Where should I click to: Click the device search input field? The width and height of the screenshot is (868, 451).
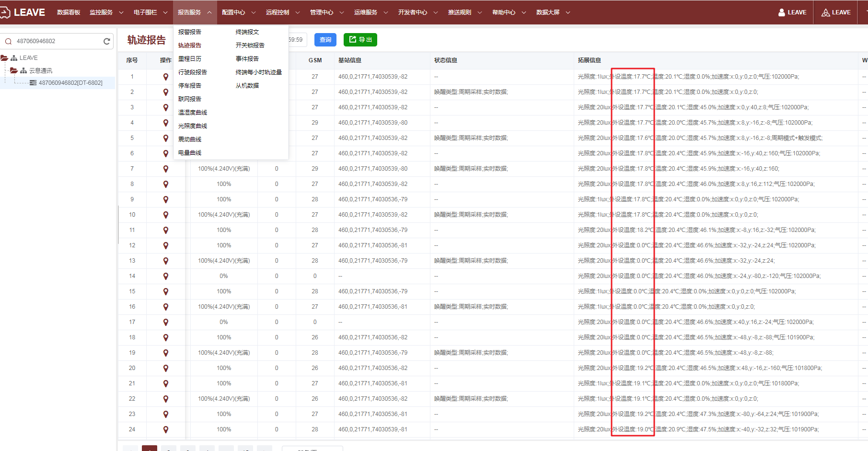[x=58, y=41]
